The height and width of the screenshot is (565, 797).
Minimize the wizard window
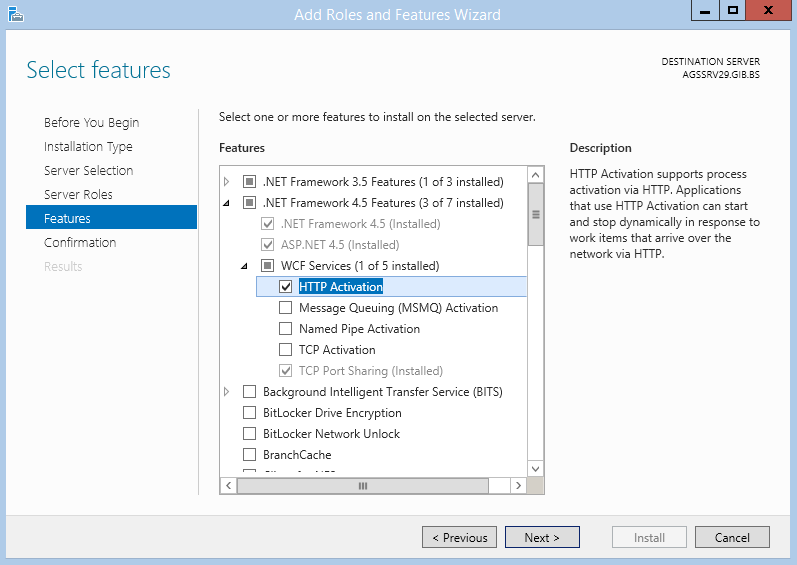click(x=705, y=11)
